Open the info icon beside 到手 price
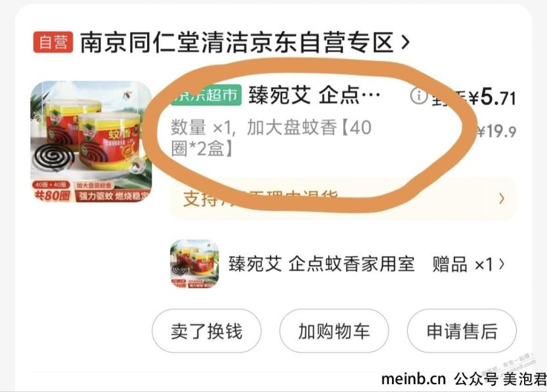 point(418,96)
